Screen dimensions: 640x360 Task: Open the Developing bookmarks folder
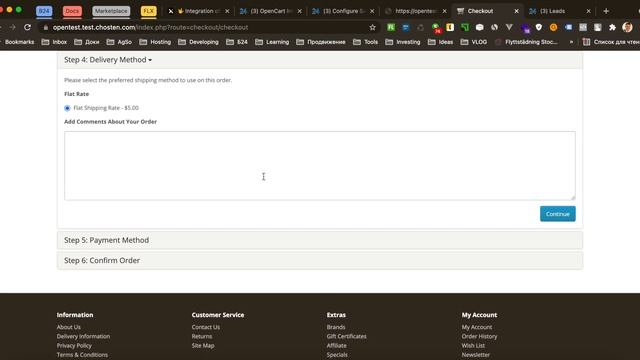(x=198, y=42)
